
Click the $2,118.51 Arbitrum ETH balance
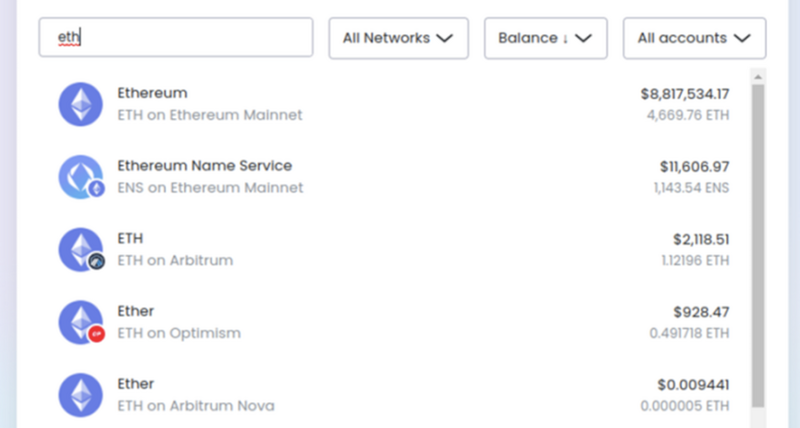point(701,240)
